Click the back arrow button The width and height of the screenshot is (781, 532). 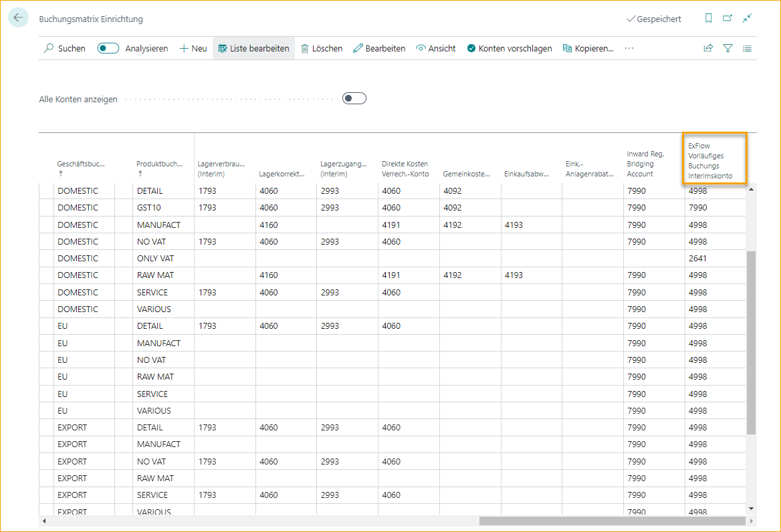click(18, 18)
